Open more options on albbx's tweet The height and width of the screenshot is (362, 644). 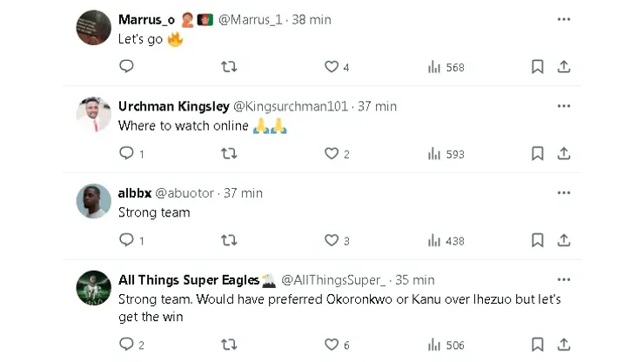(x=564, y=193)
